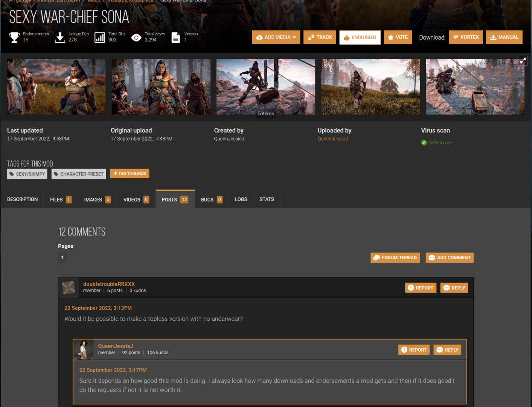Track this mod
532x407 pixels.
(x=320, y=37)
